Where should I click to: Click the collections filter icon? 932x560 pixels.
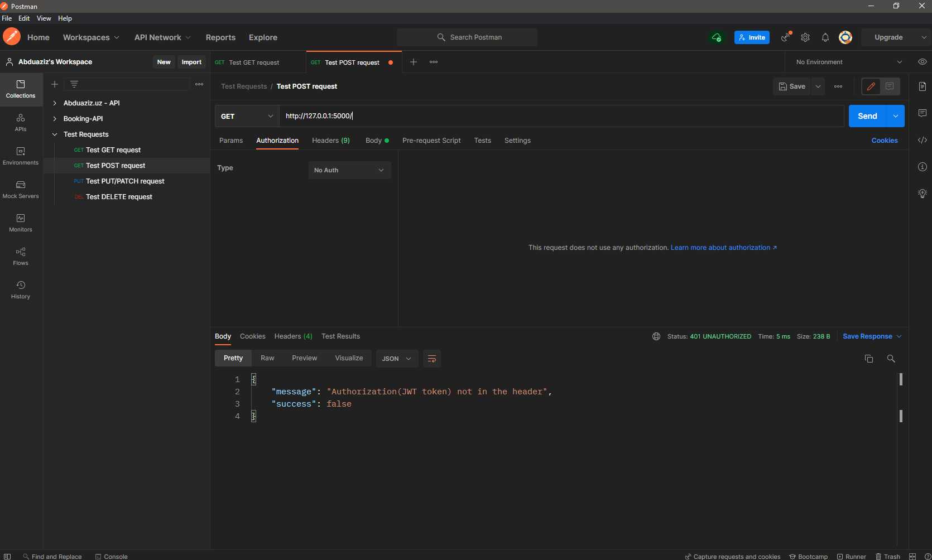click(x=74, y=84)
